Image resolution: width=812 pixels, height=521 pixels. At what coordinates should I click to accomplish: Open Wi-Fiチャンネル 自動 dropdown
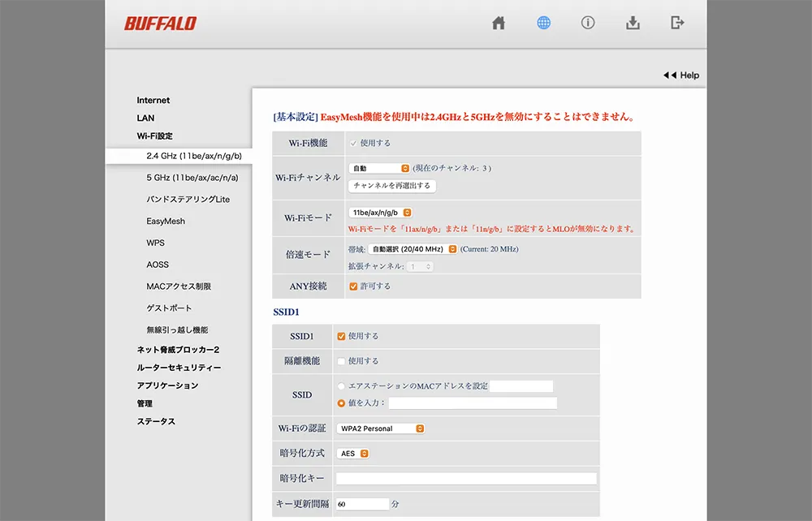(x=379, y=168)
